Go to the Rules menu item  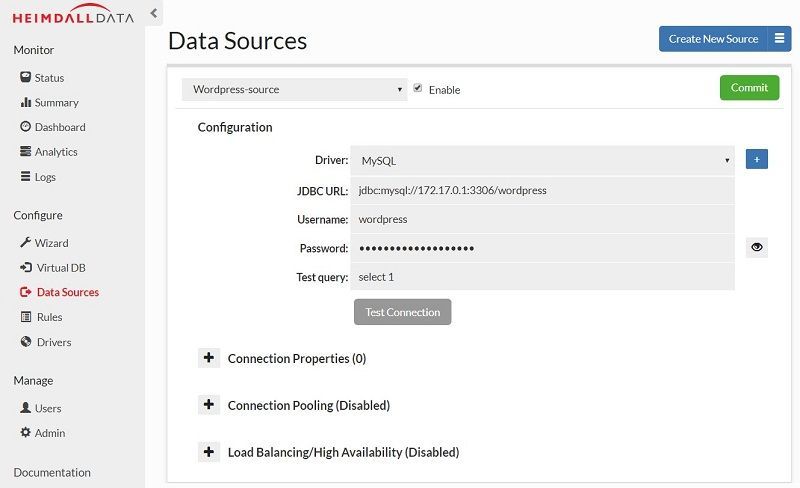[x=49, y=317]
